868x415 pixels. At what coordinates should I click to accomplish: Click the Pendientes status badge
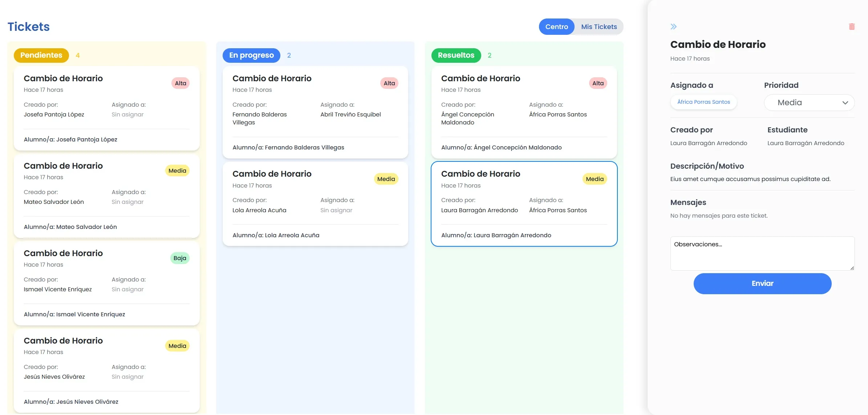coord(41,55)
